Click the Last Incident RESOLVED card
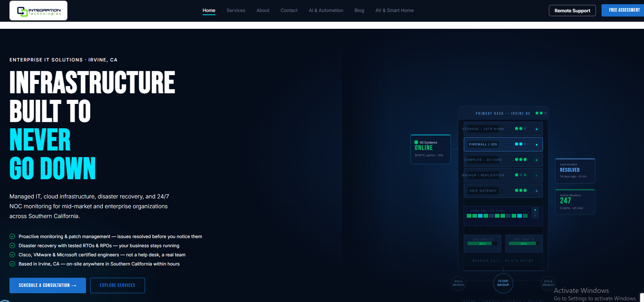 tap(575, 171)
